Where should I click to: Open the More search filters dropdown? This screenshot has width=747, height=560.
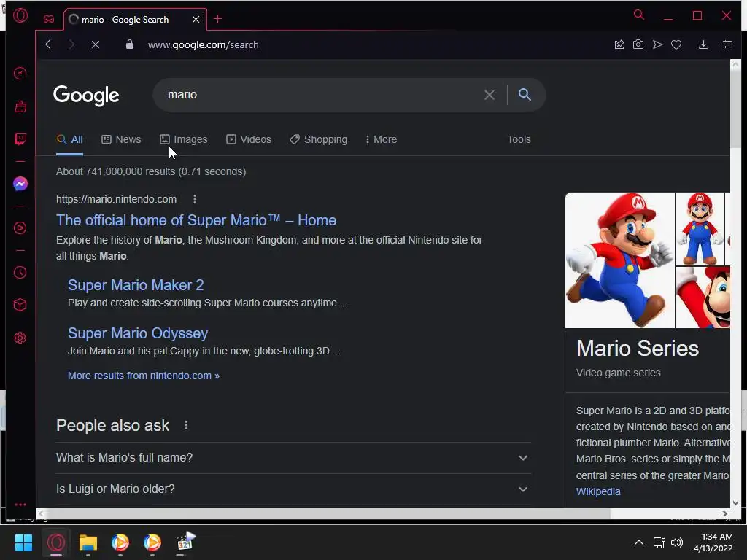(381, 139)
